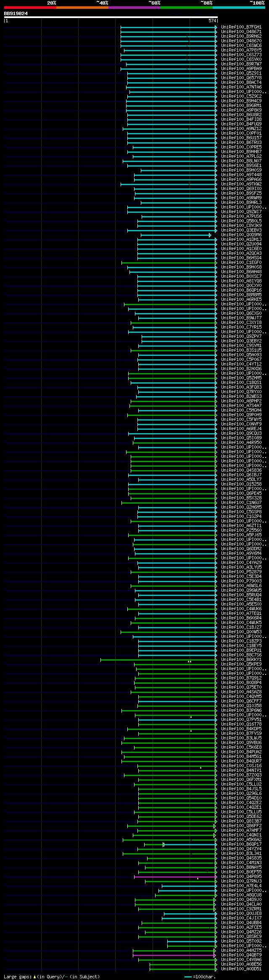Open hit UniRef100_Q0D9M6
This screenshot has height=980, width=269.
point(241,235)
